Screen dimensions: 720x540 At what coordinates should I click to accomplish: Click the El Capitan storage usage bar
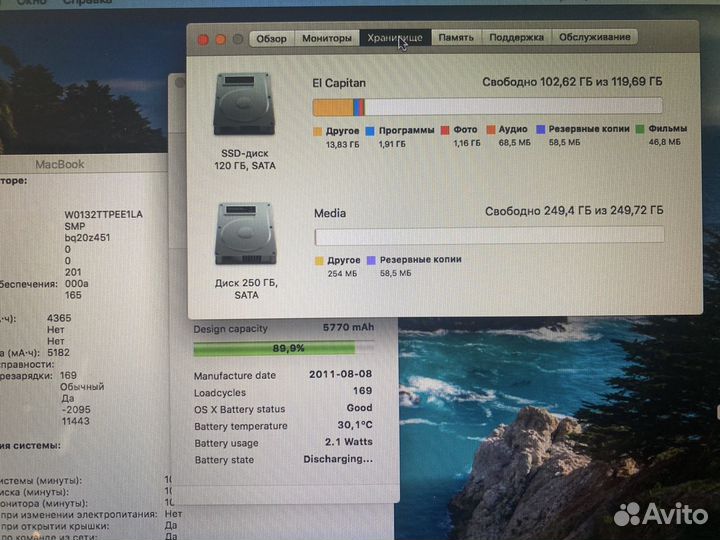pyautogui.click(x=487, y=107)
